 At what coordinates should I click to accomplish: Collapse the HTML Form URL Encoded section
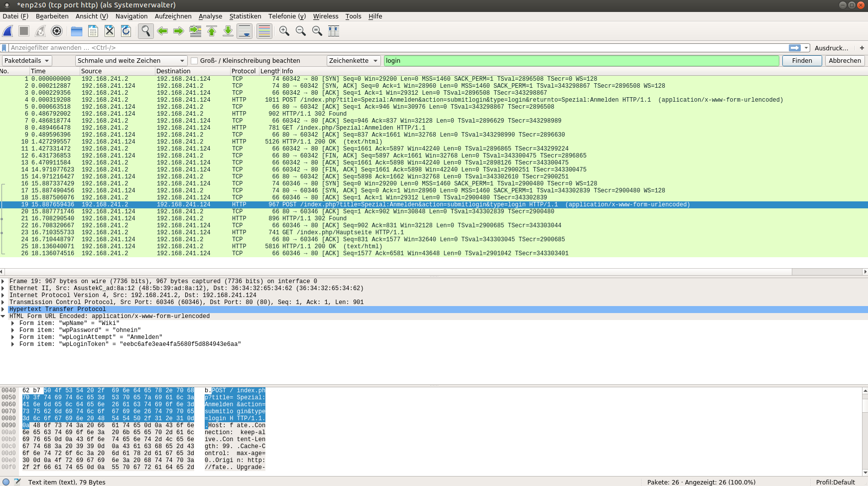[x=3, y=316]
